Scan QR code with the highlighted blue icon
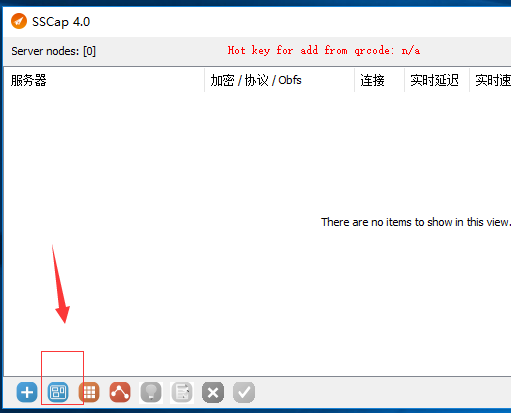 tap(58, 392)
